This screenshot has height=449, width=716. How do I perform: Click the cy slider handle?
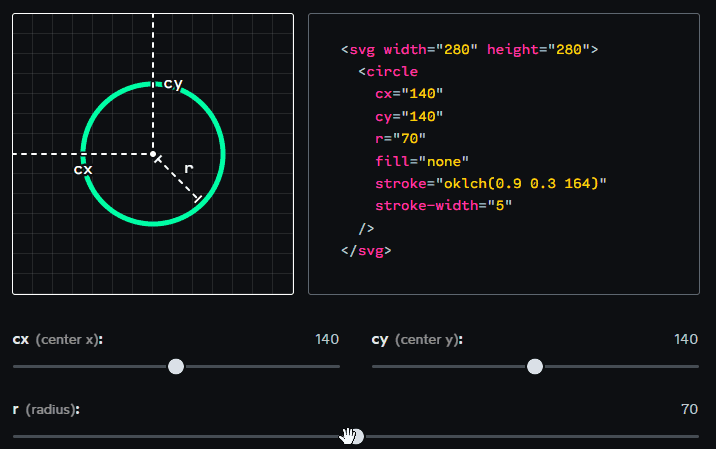pyautogui.click(x=535, y=366)
